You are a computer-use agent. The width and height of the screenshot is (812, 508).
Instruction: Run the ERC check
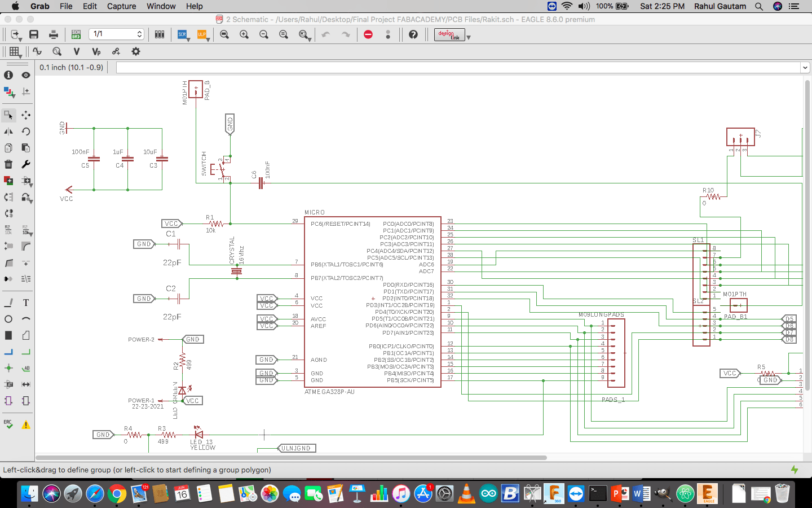[8, 424]
